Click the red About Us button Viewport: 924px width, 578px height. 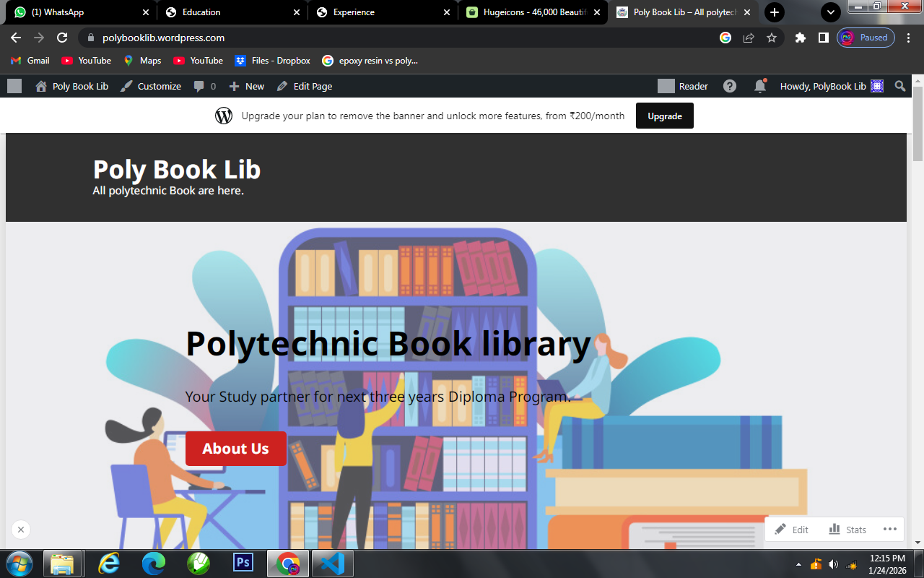tap(236, 449)
